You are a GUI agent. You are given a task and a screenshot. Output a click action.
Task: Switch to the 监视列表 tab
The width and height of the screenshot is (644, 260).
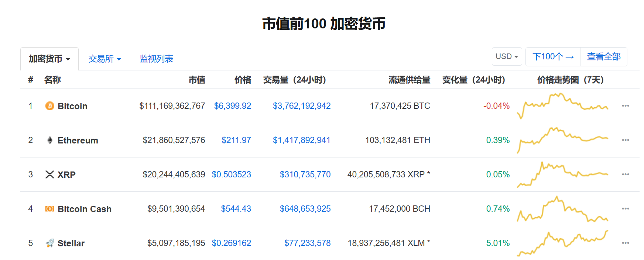(x=157, y=59)
